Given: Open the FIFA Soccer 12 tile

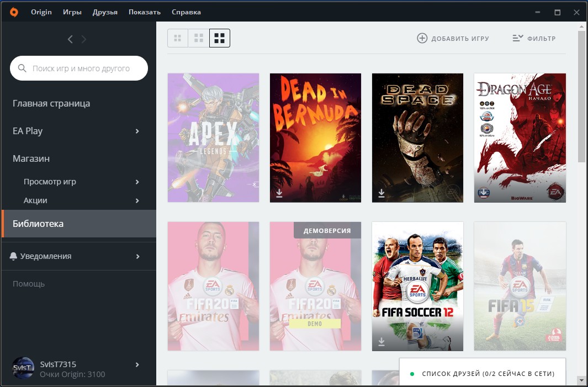Looking at the screenshot, I should (x=418, y=286).
